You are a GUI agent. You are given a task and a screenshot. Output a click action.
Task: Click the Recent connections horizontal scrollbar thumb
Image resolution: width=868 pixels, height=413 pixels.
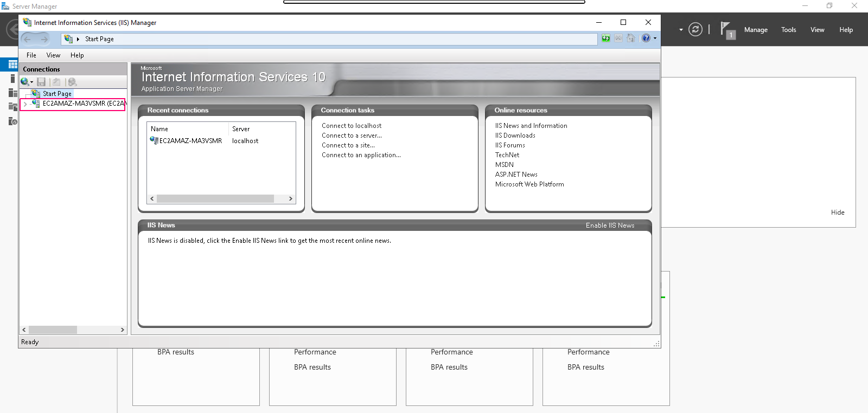215,199
